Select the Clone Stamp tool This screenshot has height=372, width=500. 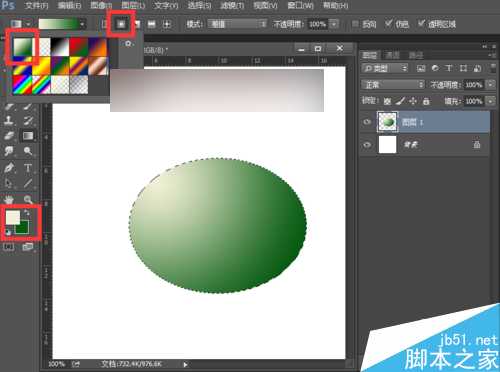pos(9,120)
